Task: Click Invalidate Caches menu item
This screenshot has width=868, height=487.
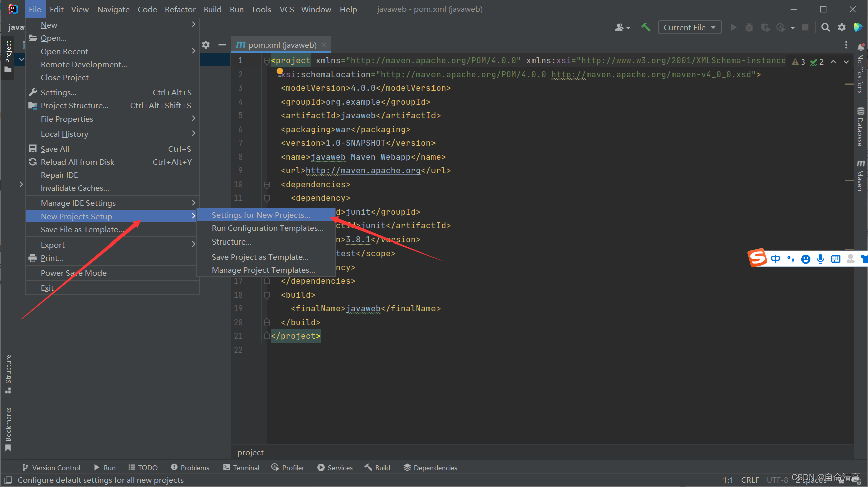Action: [113, 188]
